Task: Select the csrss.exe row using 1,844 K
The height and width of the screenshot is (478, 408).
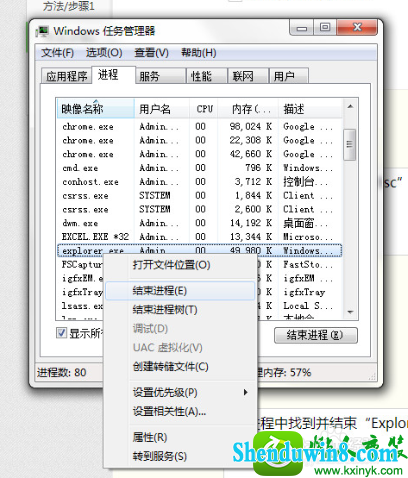Action: (x=200, y=195)
